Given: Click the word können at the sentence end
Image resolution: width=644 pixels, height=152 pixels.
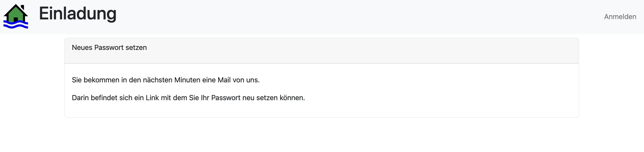Looking at the screenshot, I should (292, 98).
